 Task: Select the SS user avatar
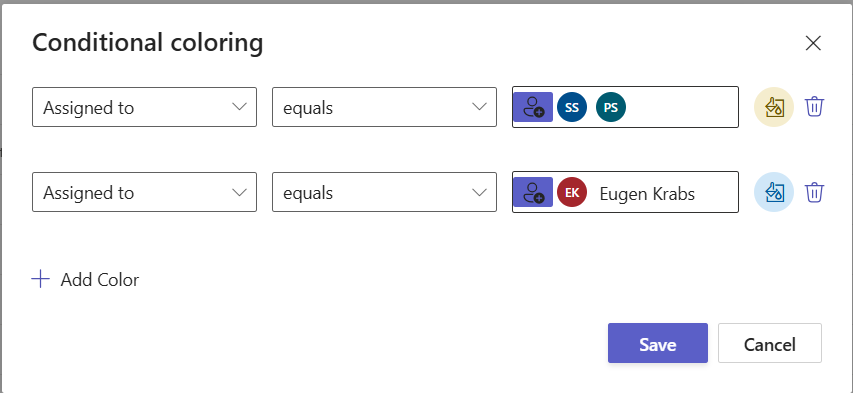pyautogui.click(x=572, y=107)
